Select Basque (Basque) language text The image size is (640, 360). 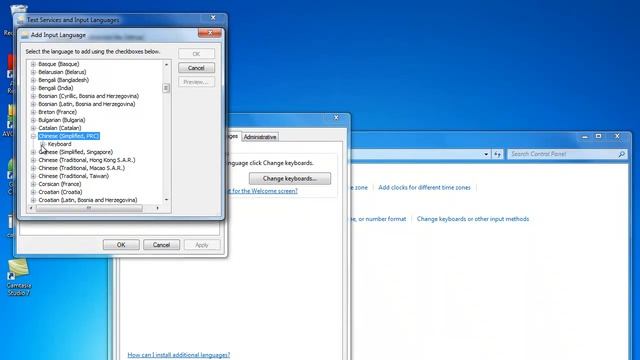(x=59, y=64)
